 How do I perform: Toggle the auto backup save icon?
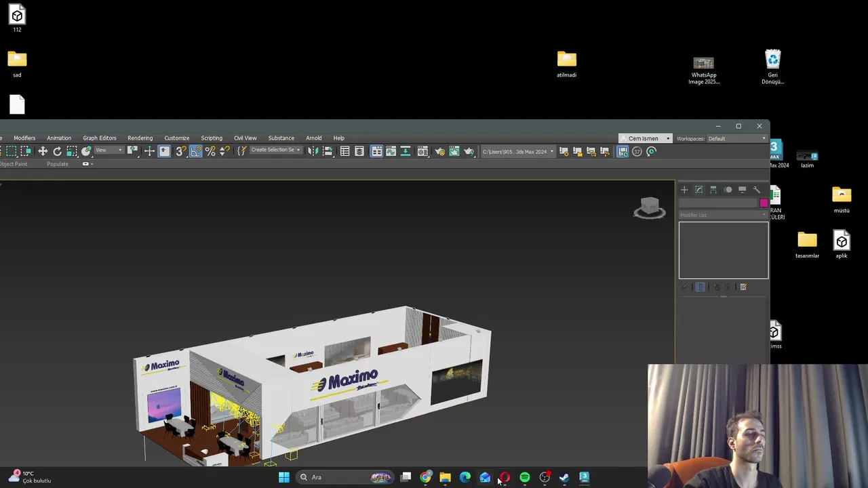pos(622,151)
